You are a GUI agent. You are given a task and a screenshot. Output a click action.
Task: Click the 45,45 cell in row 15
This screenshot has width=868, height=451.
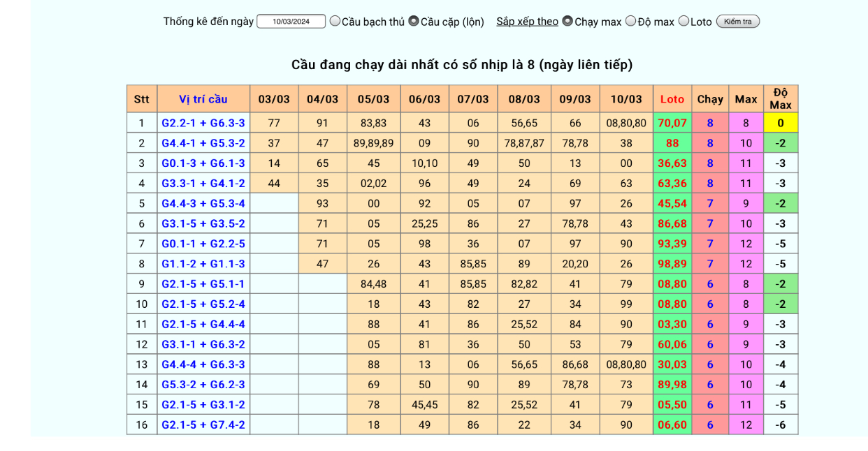tap(425, 405)
